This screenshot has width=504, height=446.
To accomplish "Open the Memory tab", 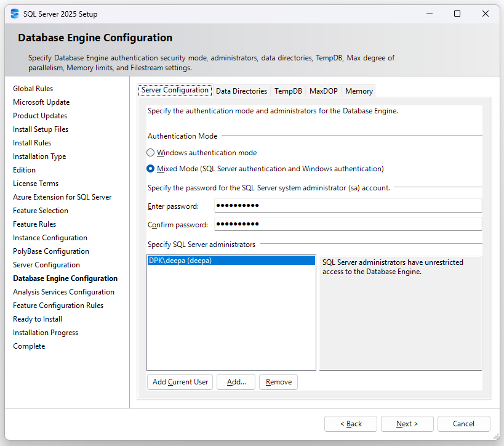I will pyautogui.click(x=358, y=91).
